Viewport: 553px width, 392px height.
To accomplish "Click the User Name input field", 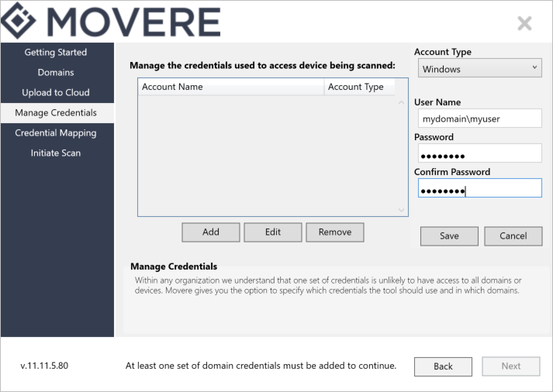I will click(x=479, y=119).
